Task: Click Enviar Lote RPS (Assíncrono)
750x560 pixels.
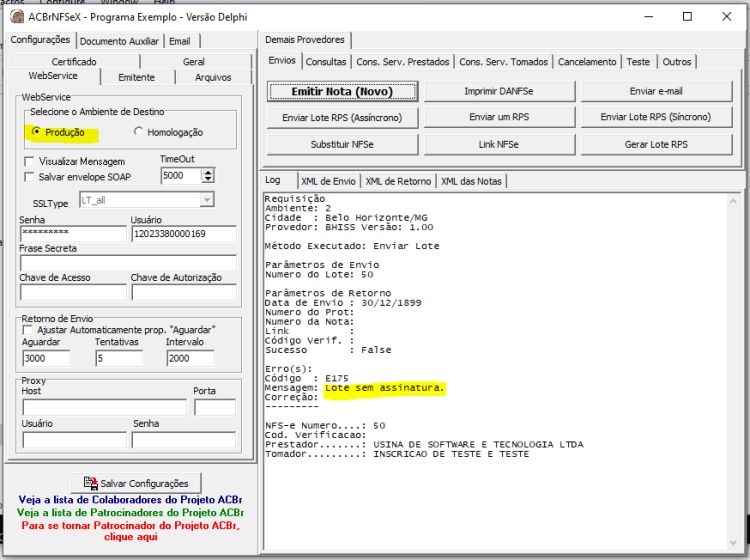Action: [342, 118]
